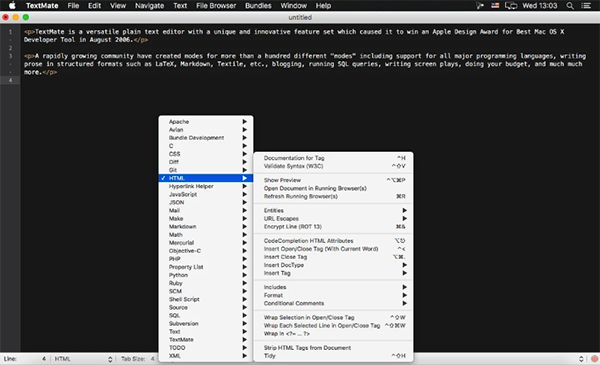600x365 pixels.
Task: Choose Documentation for Tag
Action: click(x=333, y=158)
